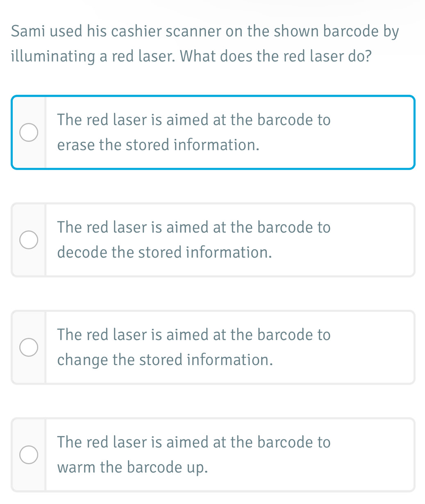Mark the radio button for warm up option
Image resolution: width=425 pixels, height=504 pixels.
tap(29, 455)
